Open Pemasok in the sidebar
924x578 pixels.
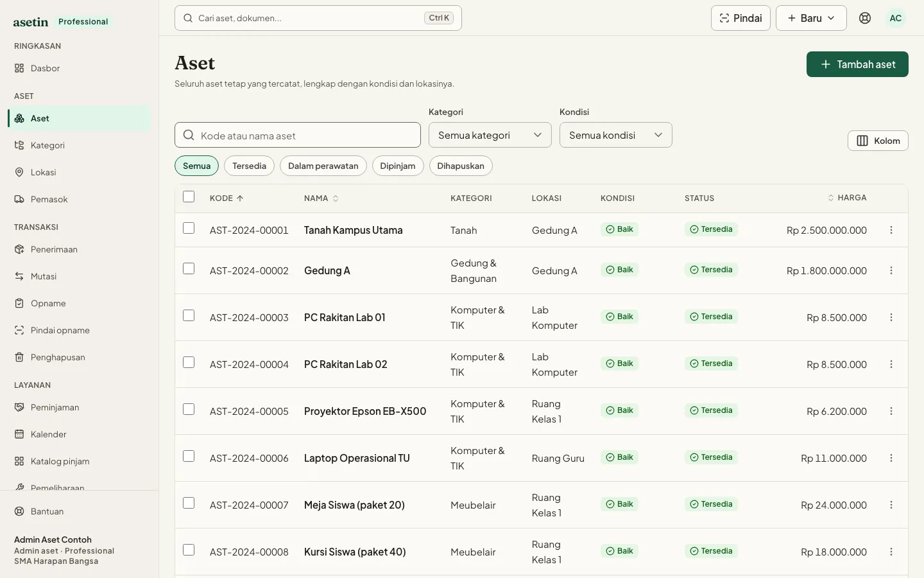80,199
